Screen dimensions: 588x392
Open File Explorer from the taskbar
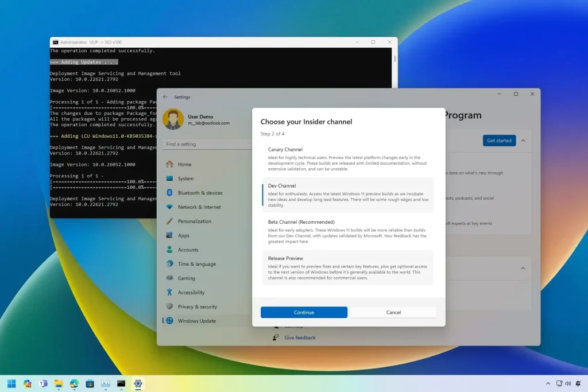(59, 383)
